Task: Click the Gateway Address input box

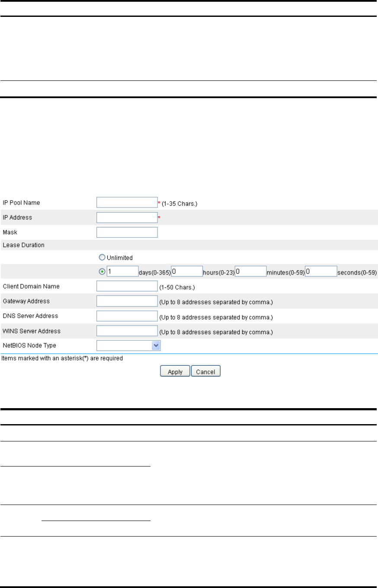Action: (127, 301)
